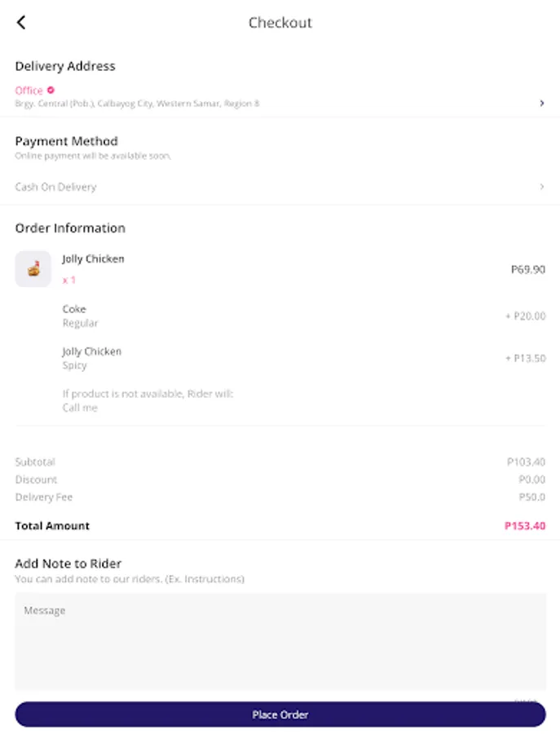This screenshot has height=734, width=560.
Task: Click the pink P153.40 total amount
Action: (x=524, y=526)
